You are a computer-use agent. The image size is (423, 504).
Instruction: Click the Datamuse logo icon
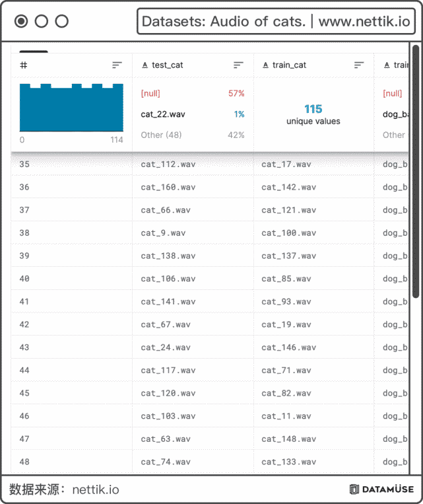click(354, 489)
